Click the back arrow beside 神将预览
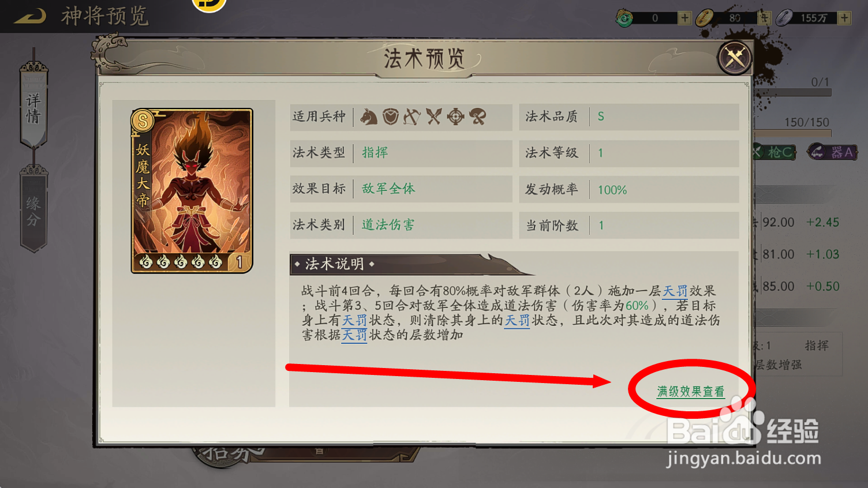 30,16
